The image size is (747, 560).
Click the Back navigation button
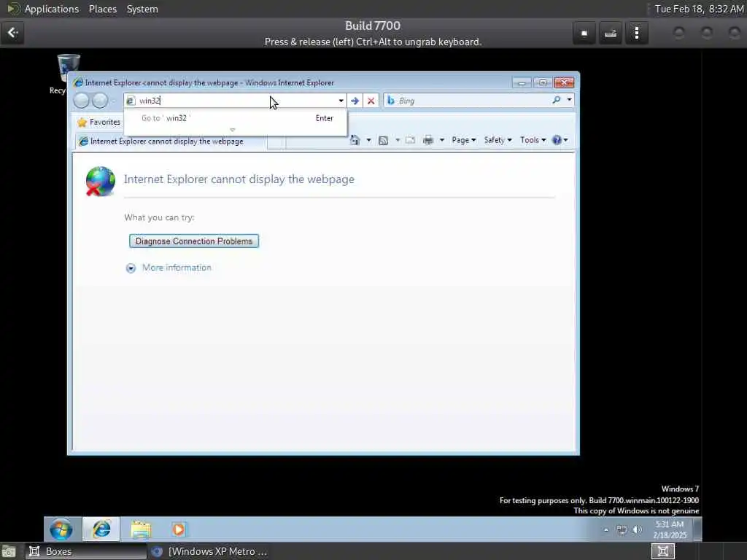click(82, 101)
